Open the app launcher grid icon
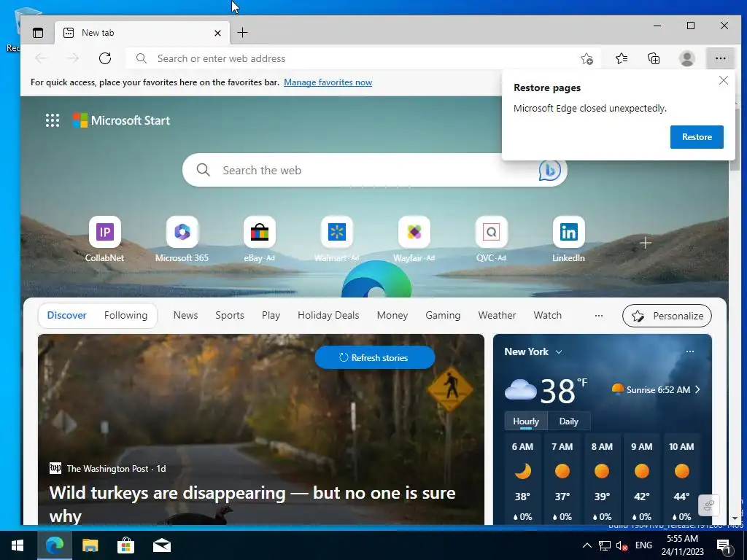 pos(53,120)
